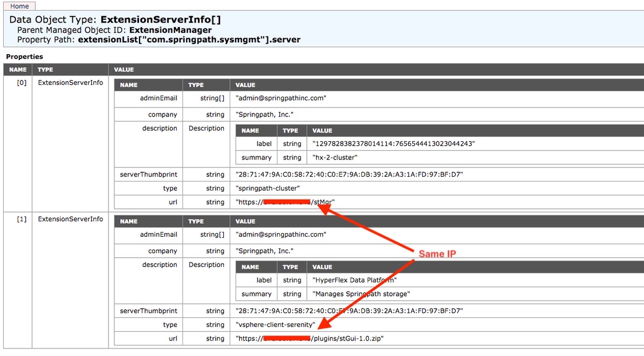The height and width of the screenshot is (356, 644).
Task: Select the admin email value in entry [1]
Action: click(281, 235)
